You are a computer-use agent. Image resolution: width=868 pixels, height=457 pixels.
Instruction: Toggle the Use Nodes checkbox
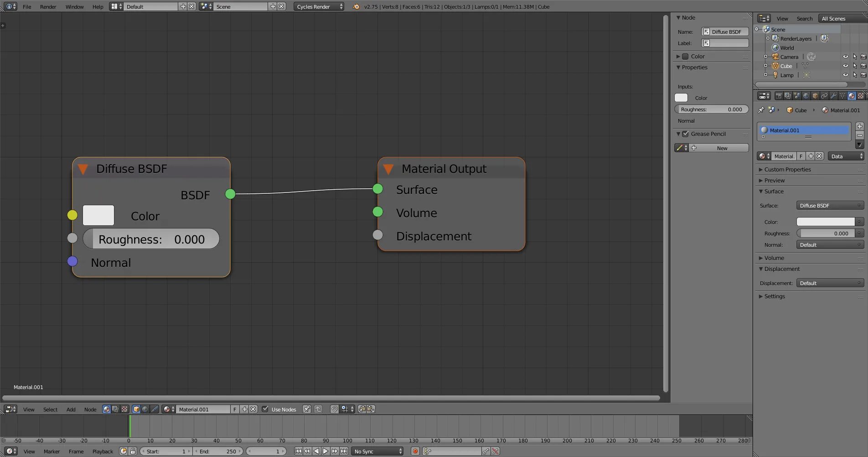tap(265, 409)
